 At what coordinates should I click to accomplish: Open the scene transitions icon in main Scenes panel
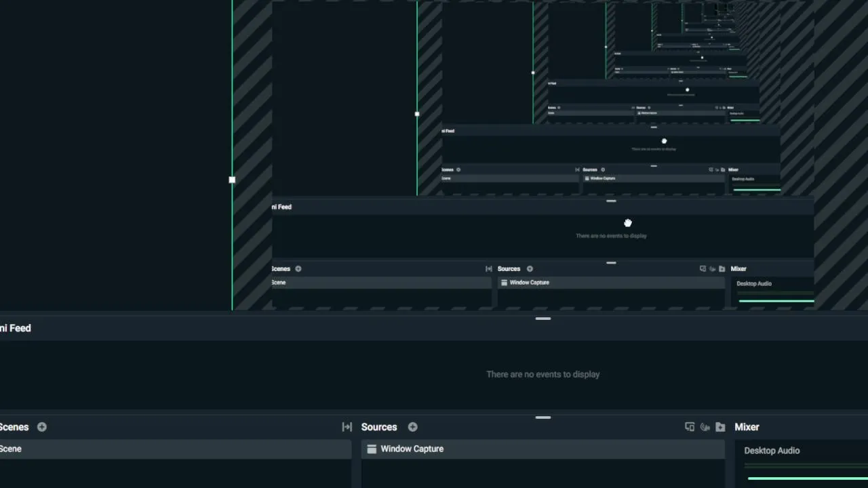click(x=347, y=427)
